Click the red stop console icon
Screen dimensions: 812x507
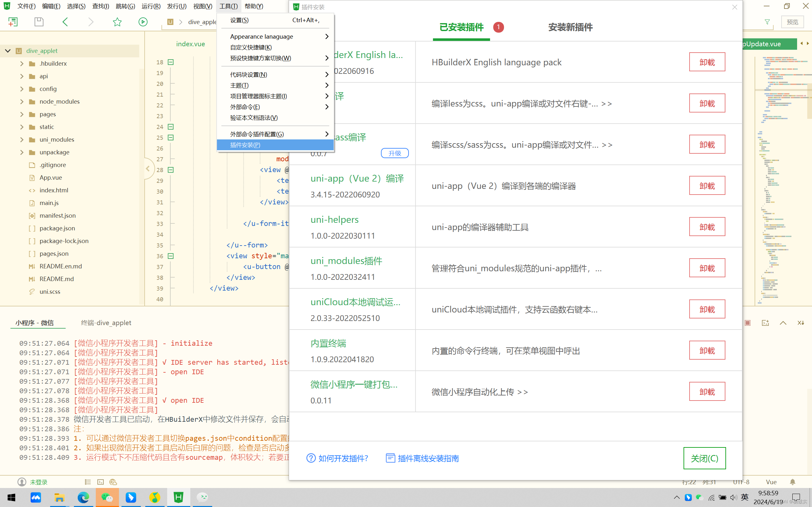click(748, 323)
